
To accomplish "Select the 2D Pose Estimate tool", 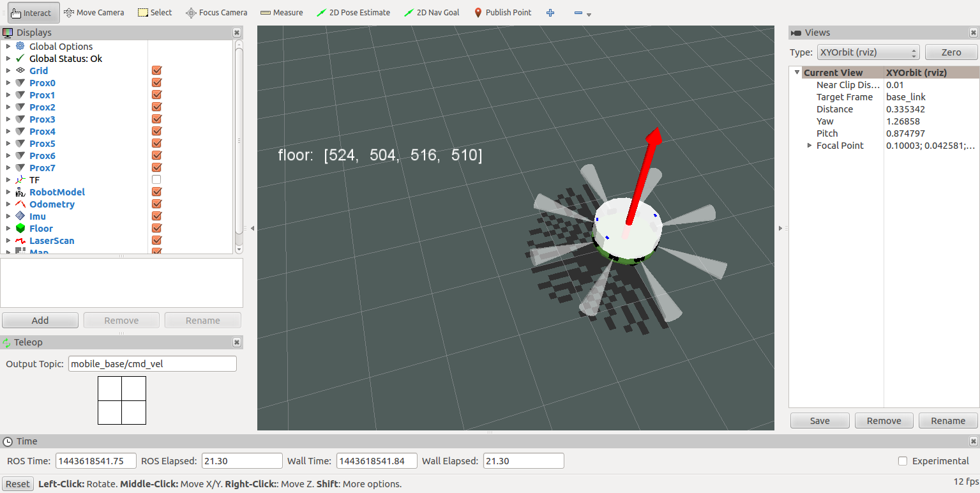I will coord(353,13).
